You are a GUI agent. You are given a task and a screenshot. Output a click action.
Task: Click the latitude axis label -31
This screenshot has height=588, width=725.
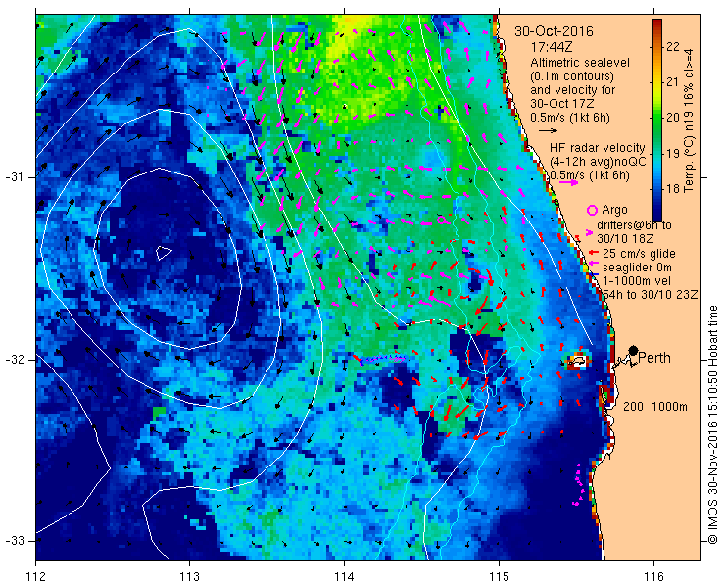(x=15, y=177)
